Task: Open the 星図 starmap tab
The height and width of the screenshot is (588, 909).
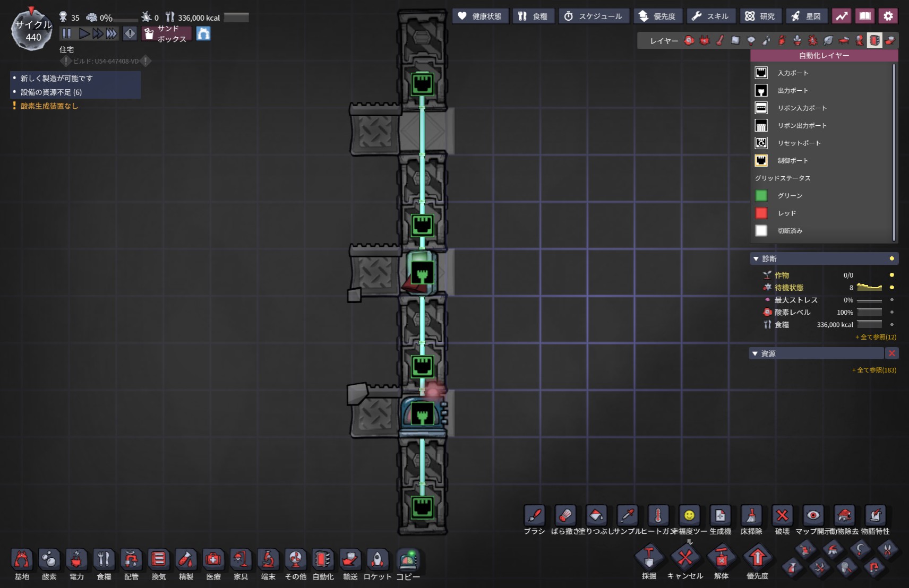Action: [x=807, y=16]
